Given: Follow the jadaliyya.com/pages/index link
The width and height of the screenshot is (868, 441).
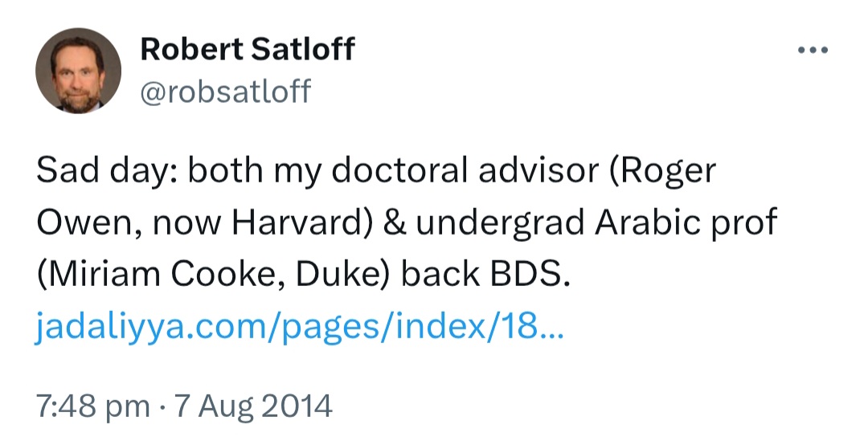Looking at the screenshot, I should point(299,328).
